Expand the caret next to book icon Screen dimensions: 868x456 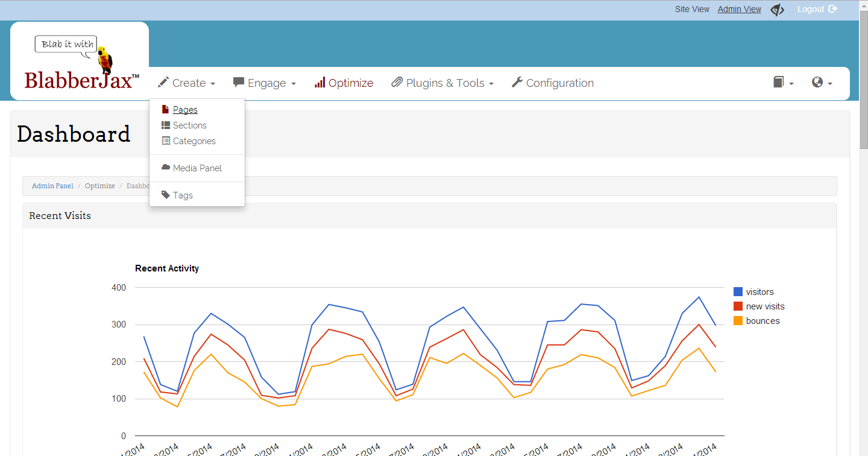(x=791, y=84)
